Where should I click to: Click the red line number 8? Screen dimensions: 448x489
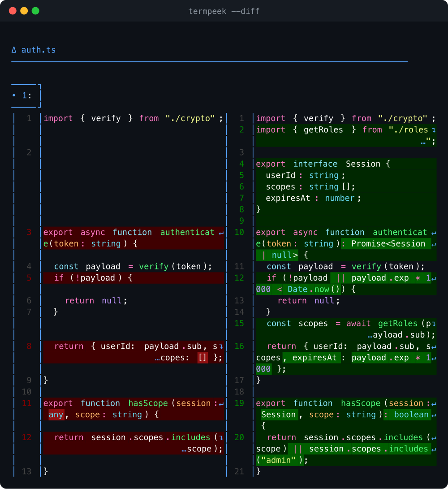click(29, 346)
